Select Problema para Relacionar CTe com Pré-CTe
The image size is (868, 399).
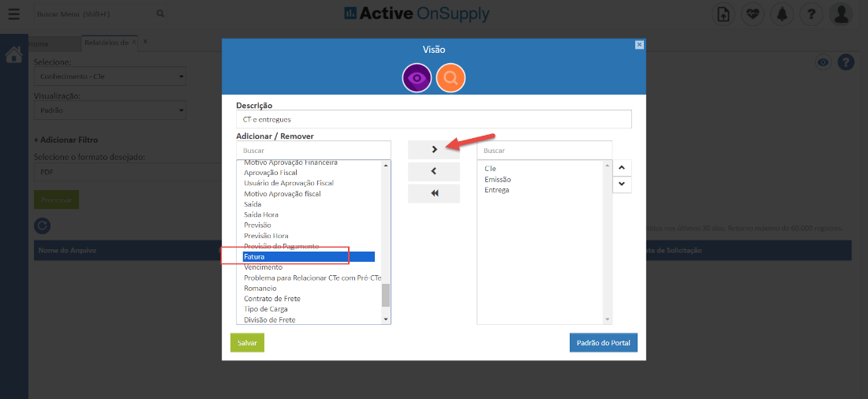coord(312,278)
